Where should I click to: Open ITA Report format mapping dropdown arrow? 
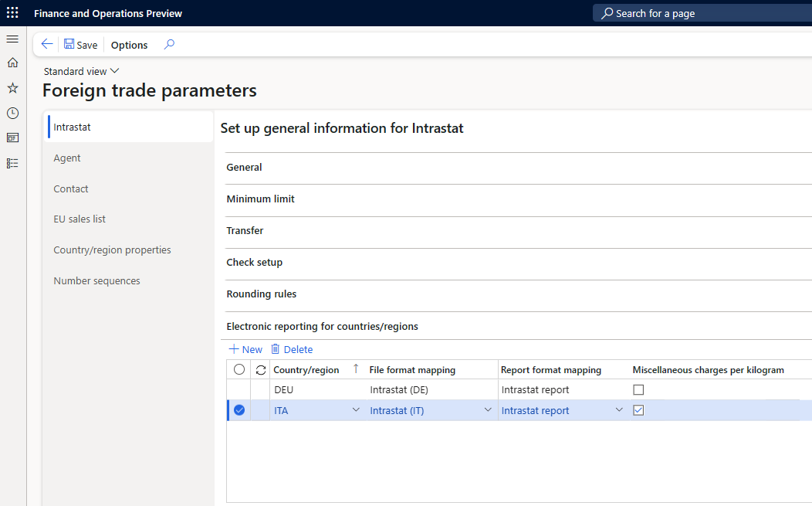click(x=619, y=409)
